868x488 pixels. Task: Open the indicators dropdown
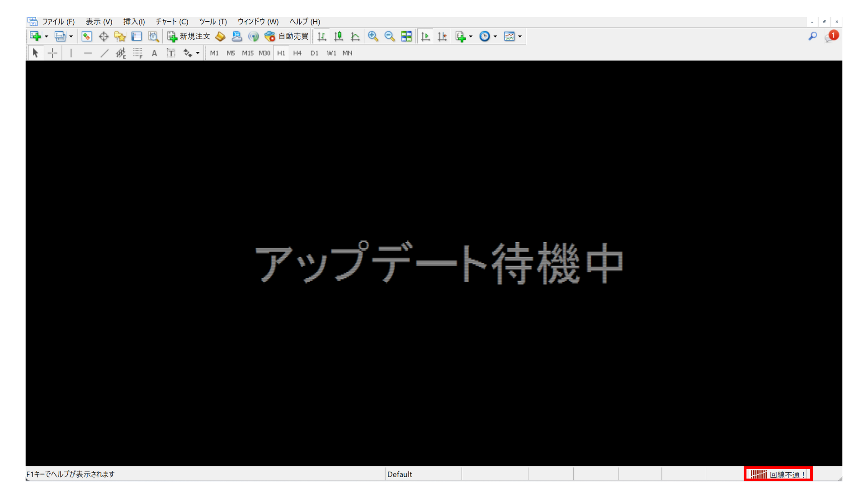pyautogui.click(x=470, y=36)
